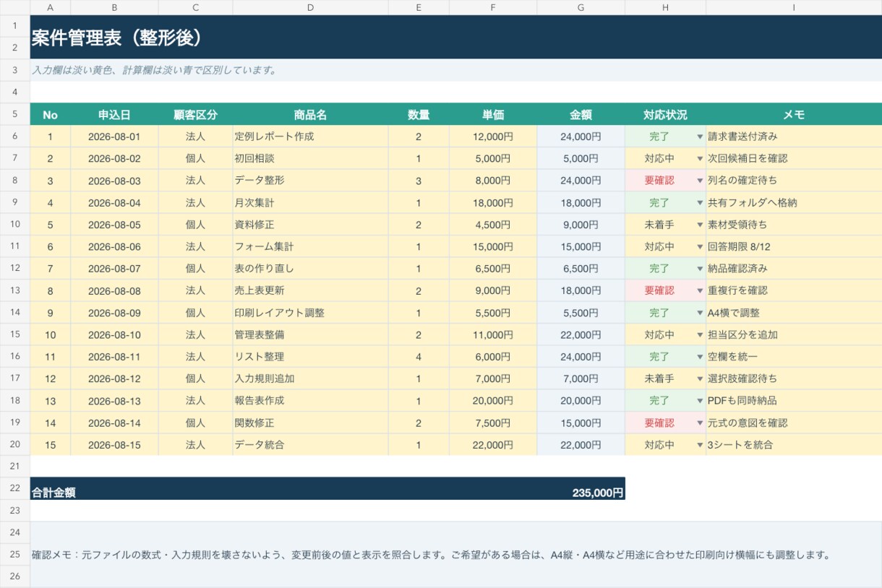The width and height of the screenshot is (882, 588).
Task: Open status dropdown for 売上表更新 row
Action: [x=699, y=291]
